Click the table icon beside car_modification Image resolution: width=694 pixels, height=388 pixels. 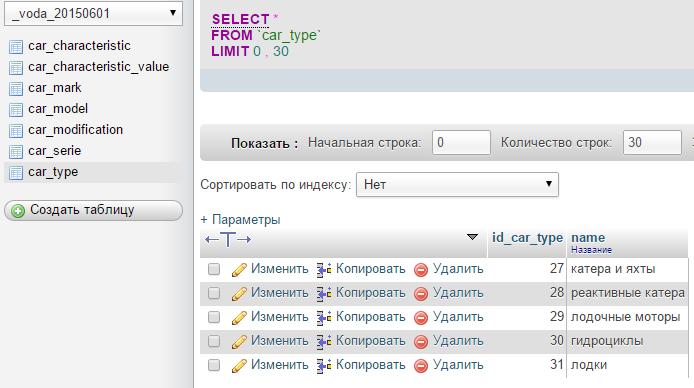16,131
